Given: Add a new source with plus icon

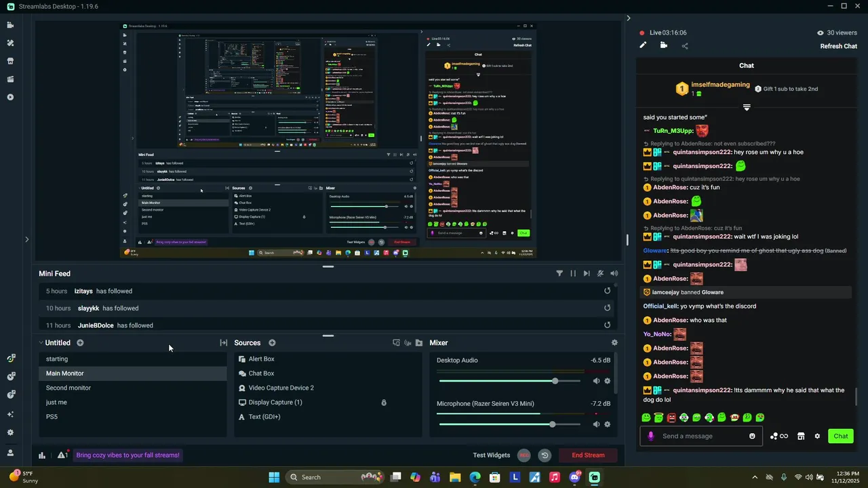Looking at the screenshot, I should (272, 343).
